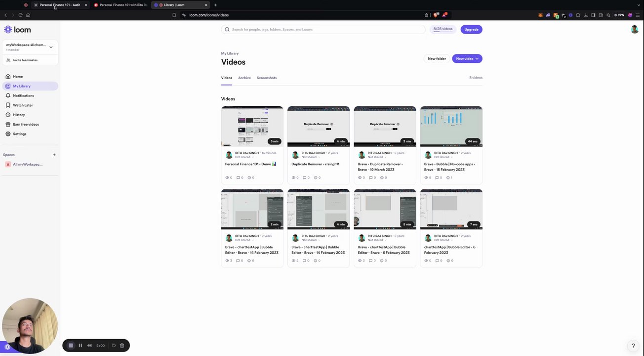This screenshot has height=356, width=644.
Task: Click the search magnifier icon
Action: (x=227, y=30)
